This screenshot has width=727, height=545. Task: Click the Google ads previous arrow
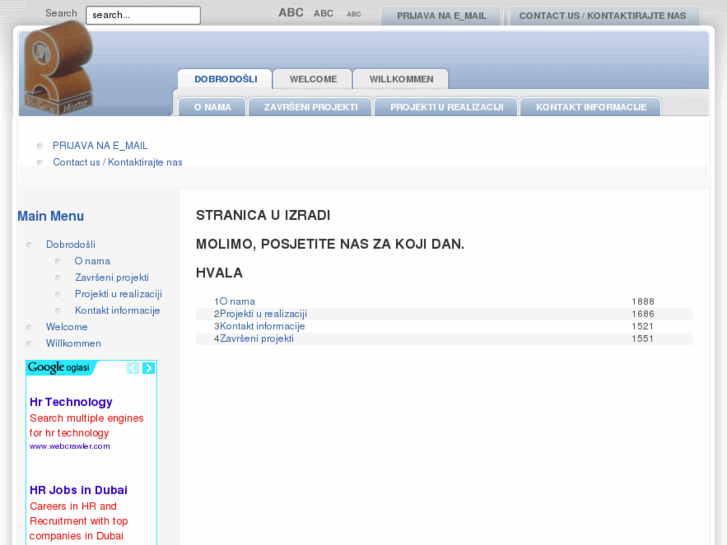[133, 368]
